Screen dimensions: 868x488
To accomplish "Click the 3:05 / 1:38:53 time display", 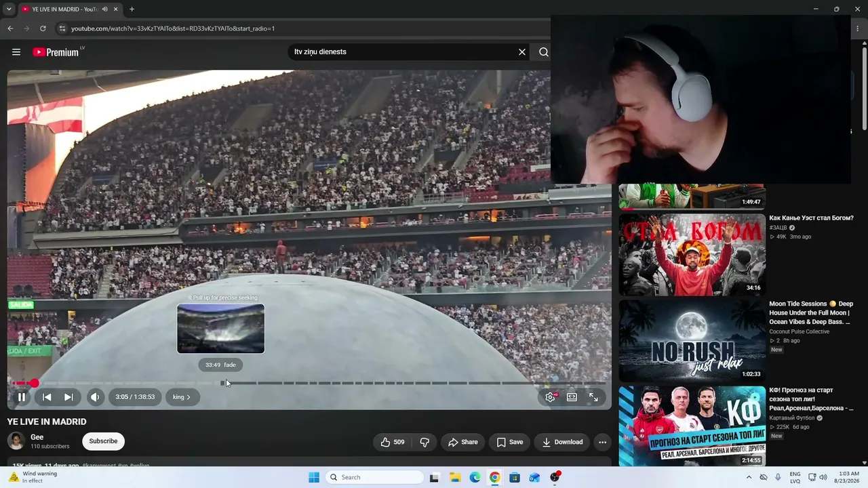I will (x=135, y=397).
